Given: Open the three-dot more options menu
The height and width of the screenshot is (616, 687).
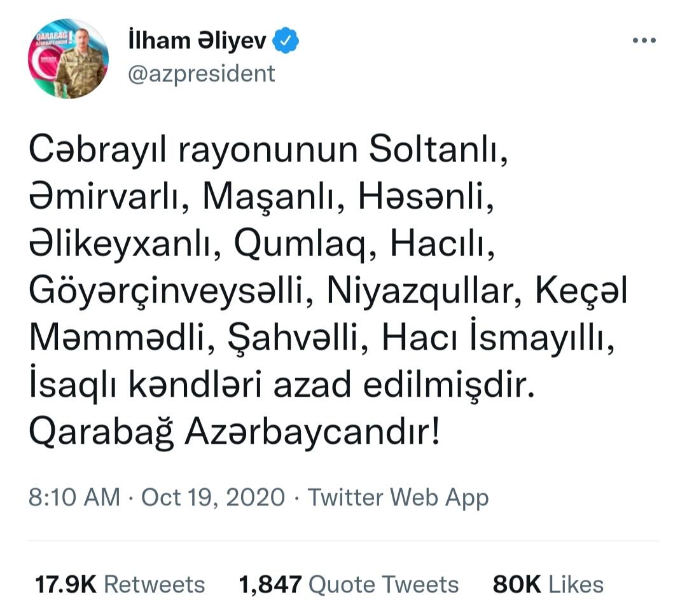Looking at the screenshot, I should tap(644, 41).
